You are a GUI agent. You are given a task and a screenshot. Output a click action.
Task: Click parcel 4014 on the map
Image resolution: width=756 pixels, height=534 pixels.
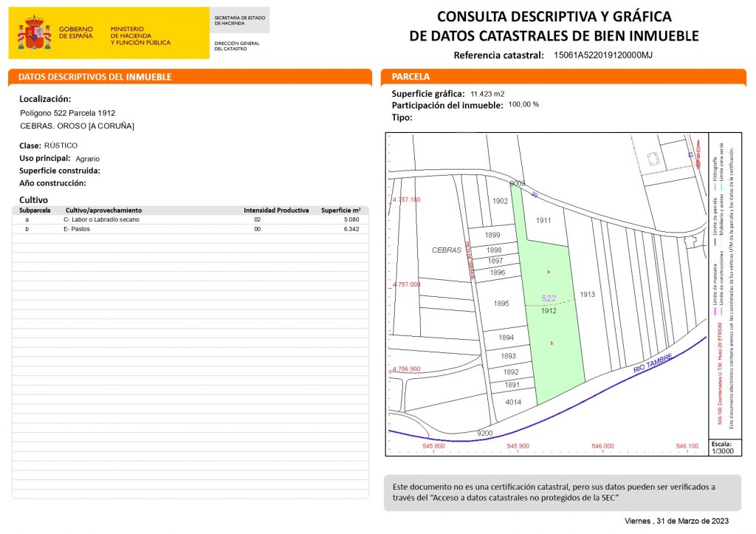click(513, 403)
